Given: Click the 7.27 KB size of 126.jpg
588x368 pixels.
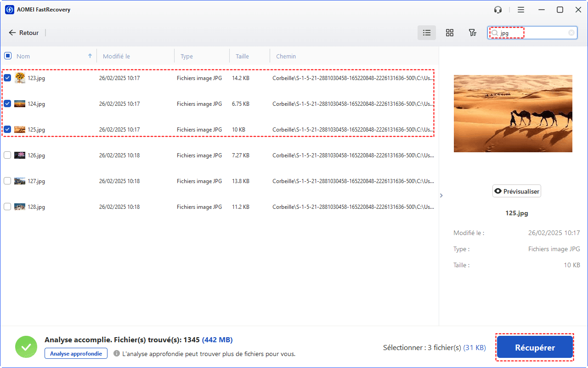Looking at the screenshot, I should pyautogui.click(x=241, y=155).
